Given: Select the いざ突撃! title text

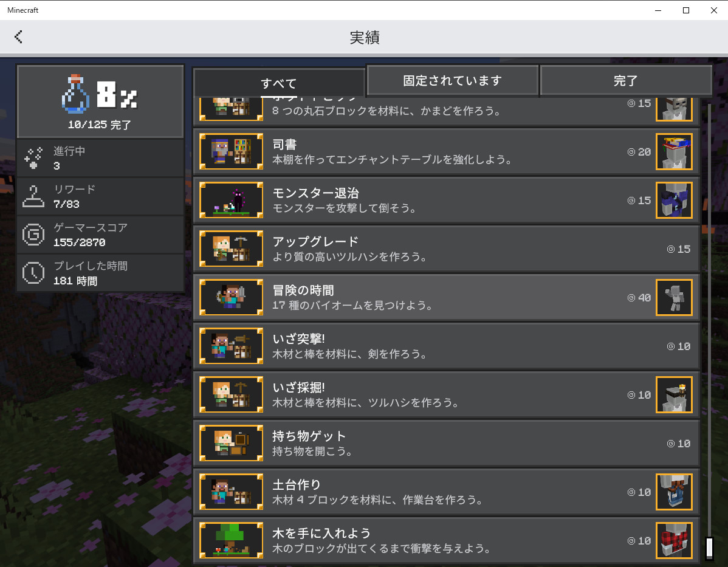Looking at the screenshot, I should click(x=298, y=339).
